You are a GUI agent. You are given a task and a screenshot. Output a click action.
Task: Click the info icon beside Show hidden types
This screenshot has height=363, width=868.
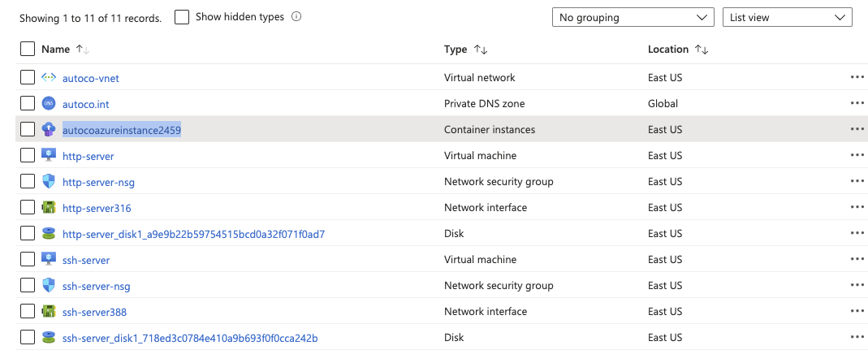pyautogui.click(x=296, y=16)
